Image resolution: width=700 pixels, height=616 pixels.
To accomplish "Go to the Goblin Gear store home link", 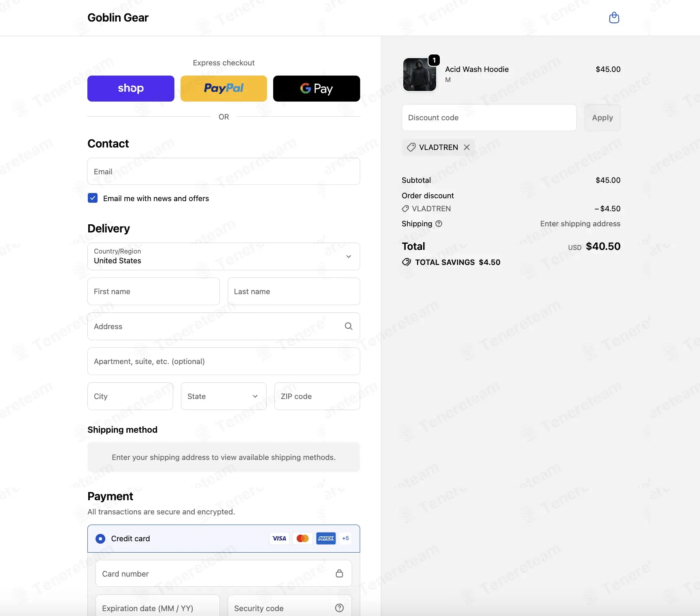I will pyautogui.click(x=118, y=17).
